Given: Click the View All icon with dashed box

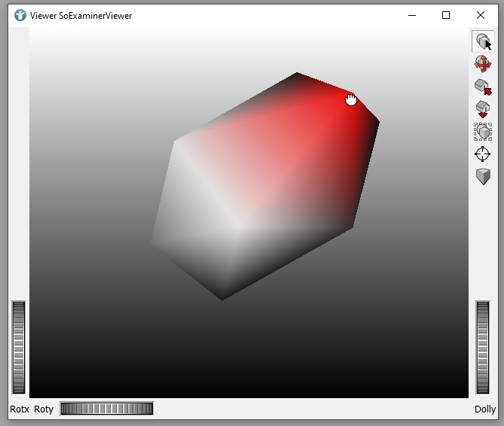Looking at the screenshot, I should 483,132.
